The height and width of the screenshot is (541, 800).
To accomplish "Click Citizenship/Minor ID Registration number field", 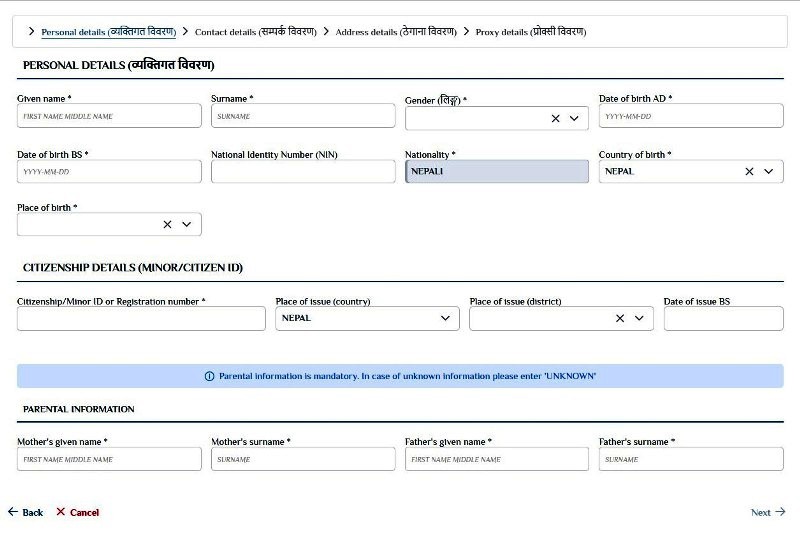I will click(141, 318).
